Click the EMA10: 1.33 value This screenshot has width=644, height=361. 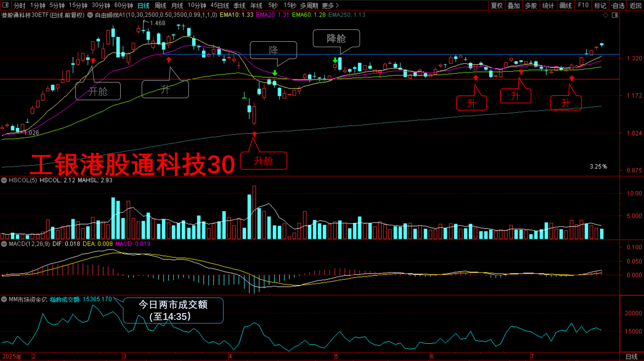(237, 15)
